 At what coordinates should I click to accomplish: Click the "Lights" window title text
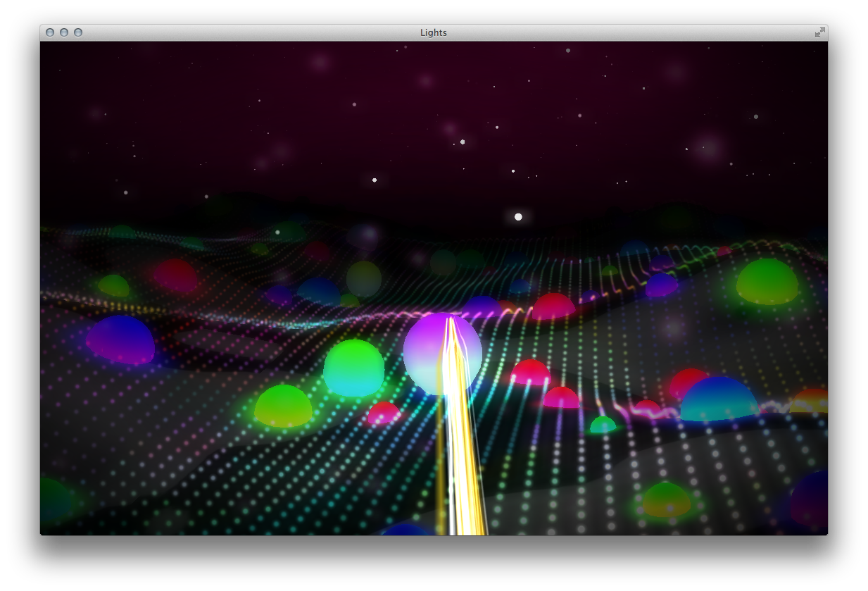pos(434,32)
